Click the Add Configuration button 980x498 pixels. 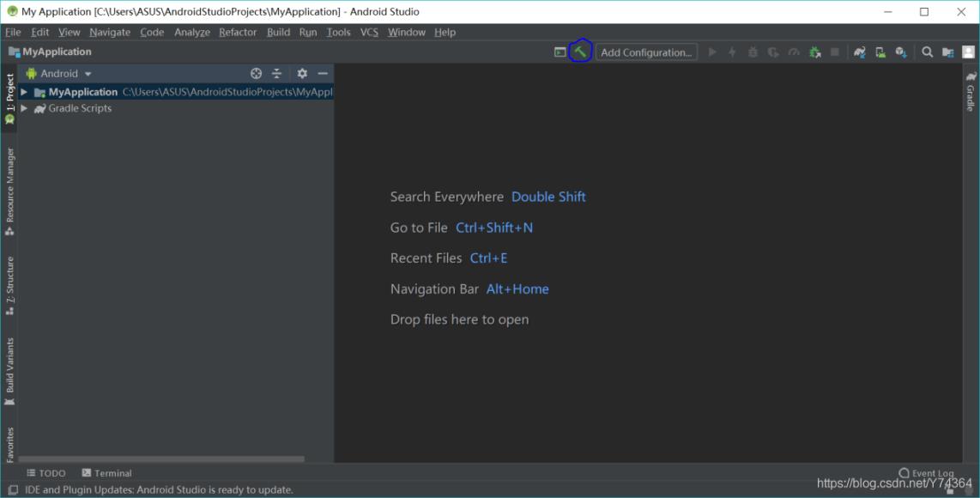(646, 52)
